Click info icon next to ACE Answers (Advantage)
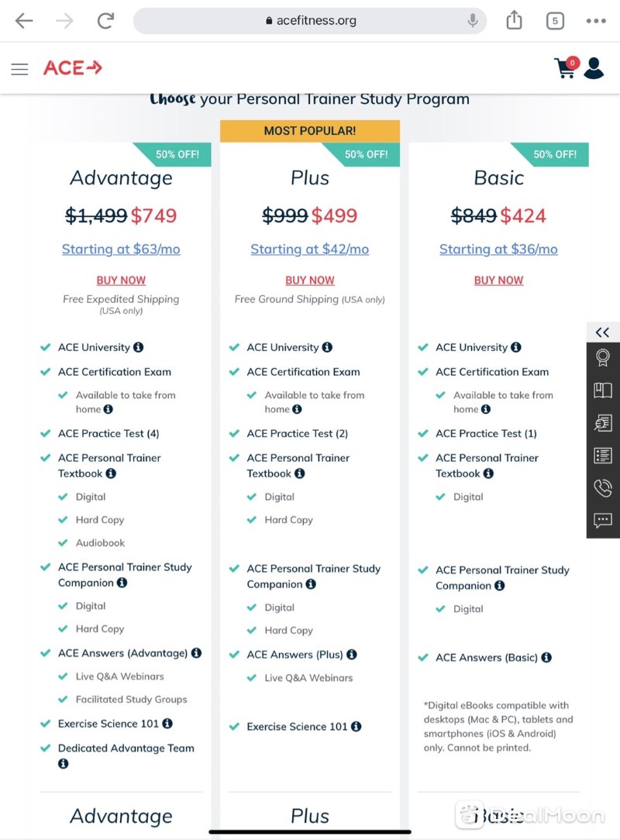Viewport: 620px width, 840px height. point(197,652)
